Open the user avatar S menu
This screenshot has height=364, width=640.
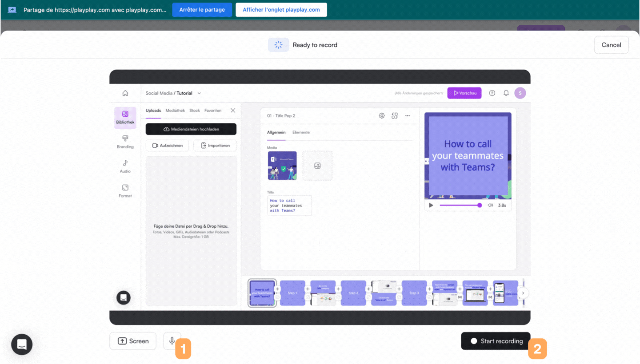pyautogui.click(x=520, y=93)
